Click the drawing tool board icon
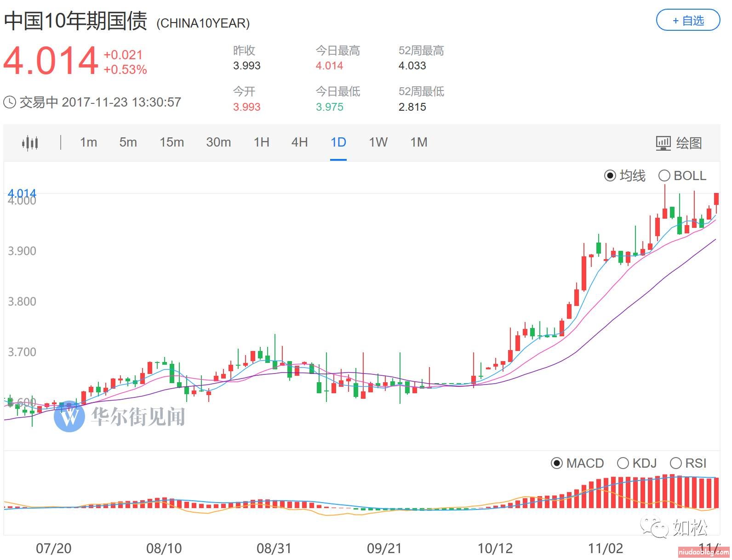This screenshot has width=732, height=560. (x=663, y=143)
